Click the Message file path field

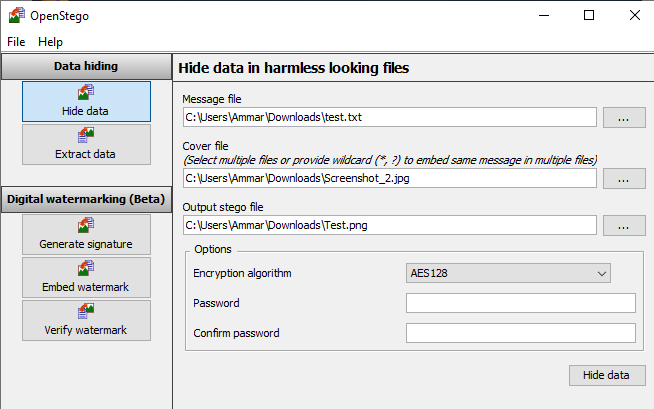click(x=390, y=117)
